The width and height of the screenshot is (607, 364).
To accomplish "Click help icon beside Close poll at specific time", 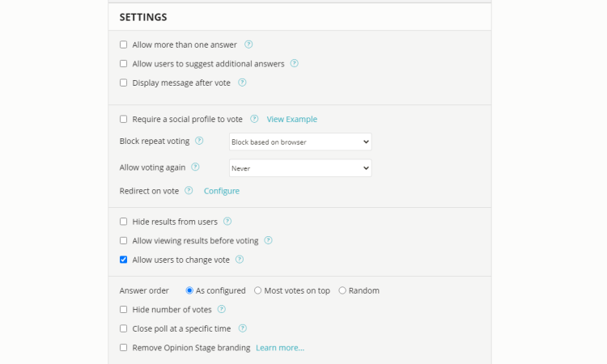I will [x=242, y=328].
